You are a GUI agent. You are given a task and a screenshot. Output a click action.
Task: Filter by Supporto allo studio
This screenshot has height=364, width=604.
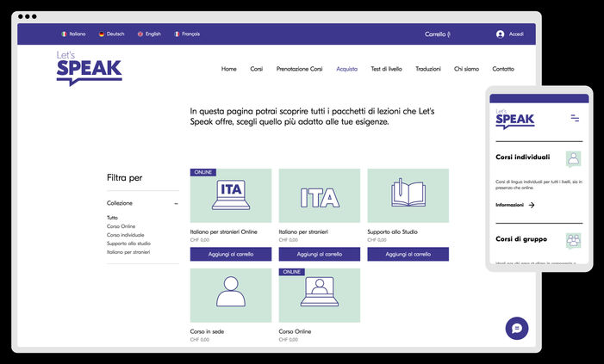point(128,244)
